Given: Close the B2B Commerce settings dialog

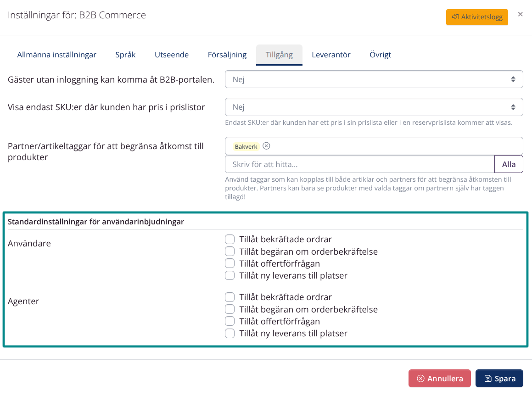Looking at the screenshot, I should coord(520,14).
